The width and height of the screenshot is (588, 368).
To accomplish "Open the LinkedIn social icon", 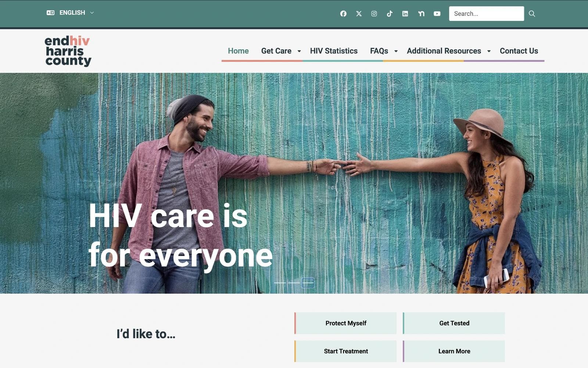I will [405, 14].
